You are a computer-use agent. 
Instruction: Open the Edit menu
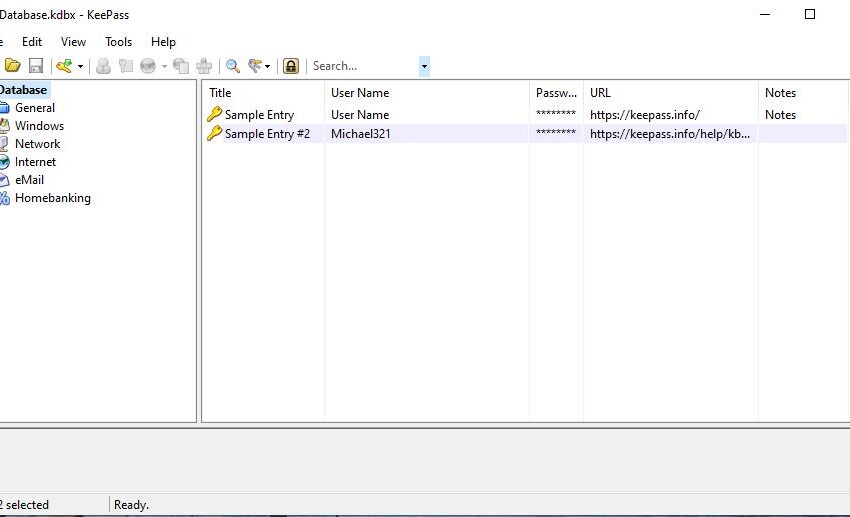31,42
